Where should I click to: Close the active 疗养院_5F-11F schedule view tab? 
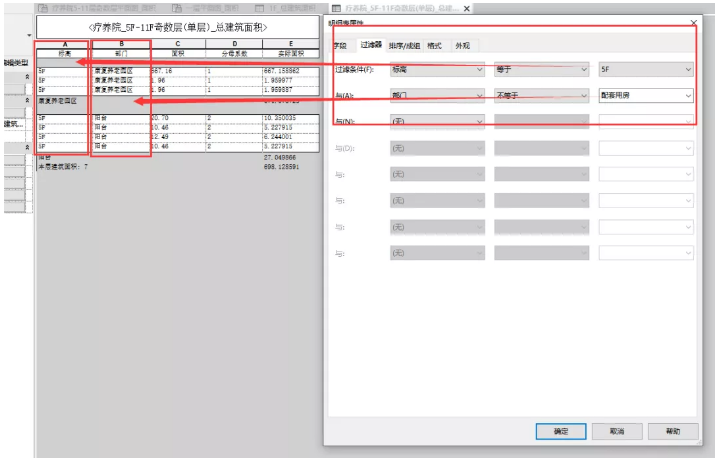click(x=467, y=9)
